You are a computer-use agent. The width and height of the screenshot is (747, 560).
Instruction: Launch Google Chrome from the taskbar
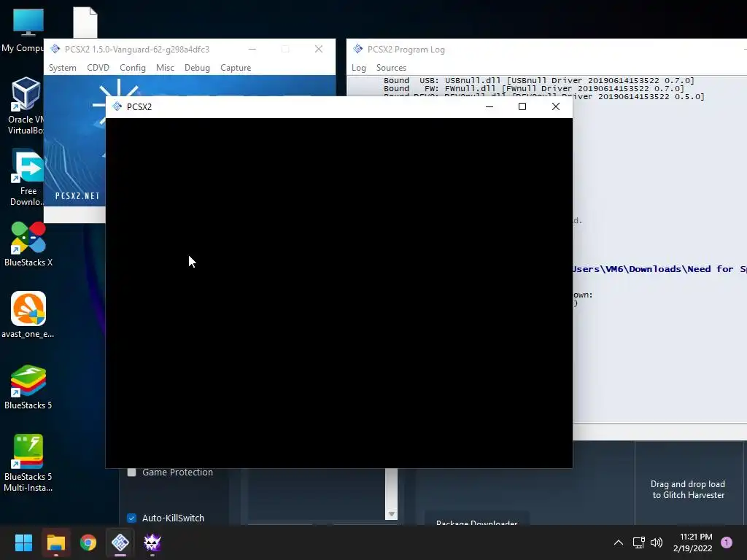(x=88, y=542)
